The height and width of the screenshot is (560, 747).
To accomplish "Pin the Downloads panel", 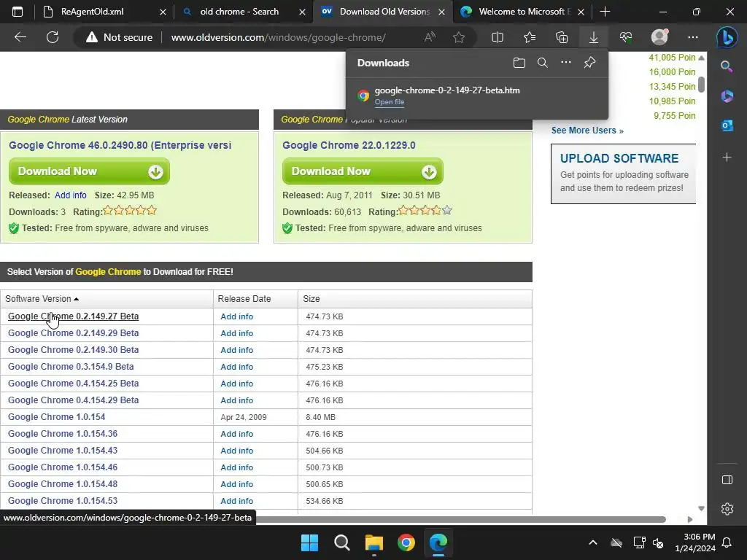I will tap(589, 63).
